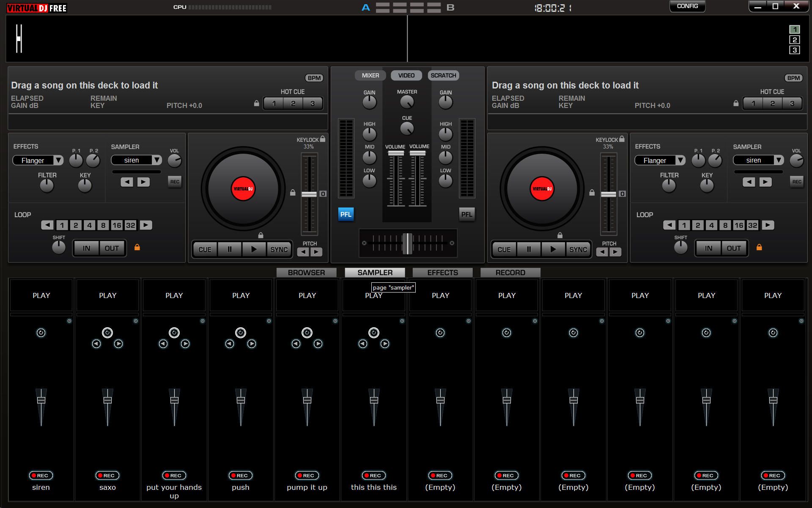Screen dimensions: 812x508
Task: Toggle left deck keylock
Action: pyautogui.click(x=323, y=139)
